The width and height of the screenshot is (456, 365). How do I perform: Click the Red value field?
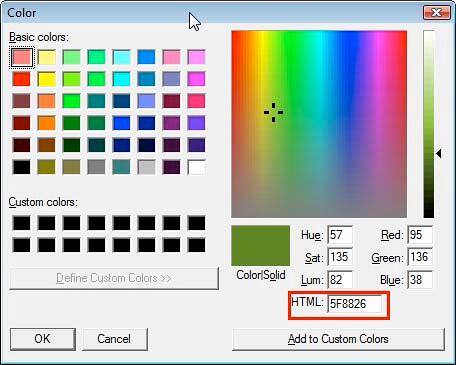click(x=420, y=235)
